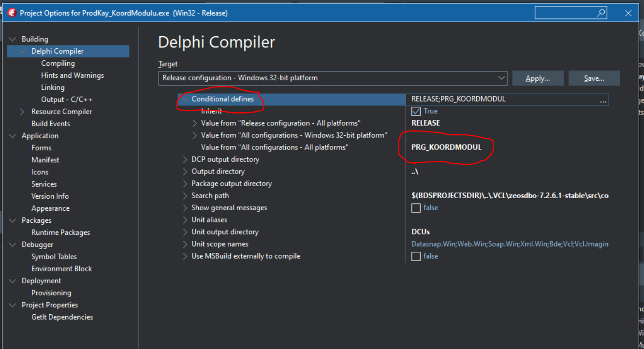The width and height of the screenshot is (644, 349).
Task: Focus the search box in the title bar
Action: (x=571, y=13)
